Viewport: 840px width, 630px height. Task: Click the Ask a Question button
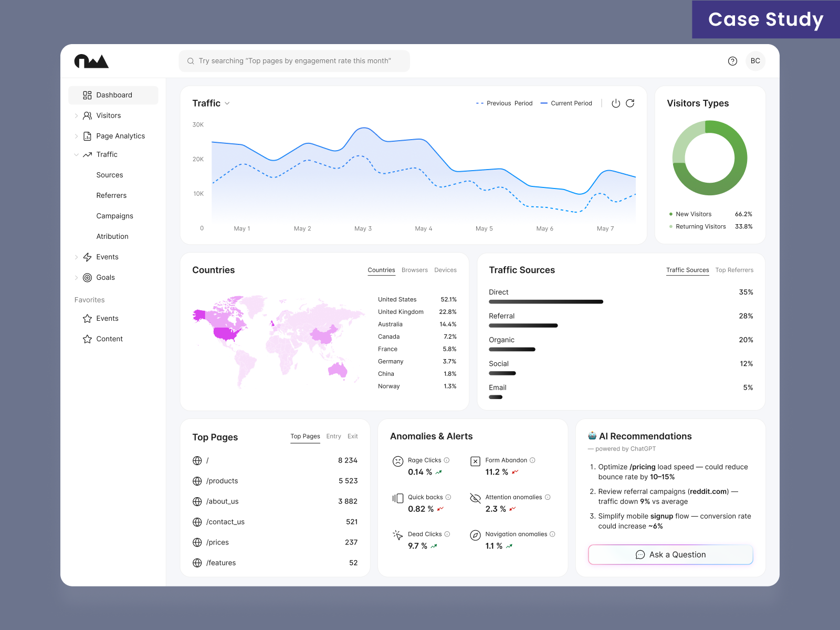[670, 554]
